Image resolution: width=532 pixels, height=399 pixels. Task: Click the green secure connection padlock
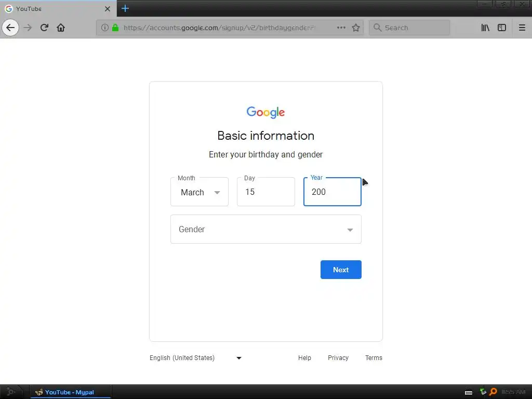tap(115, 28)
